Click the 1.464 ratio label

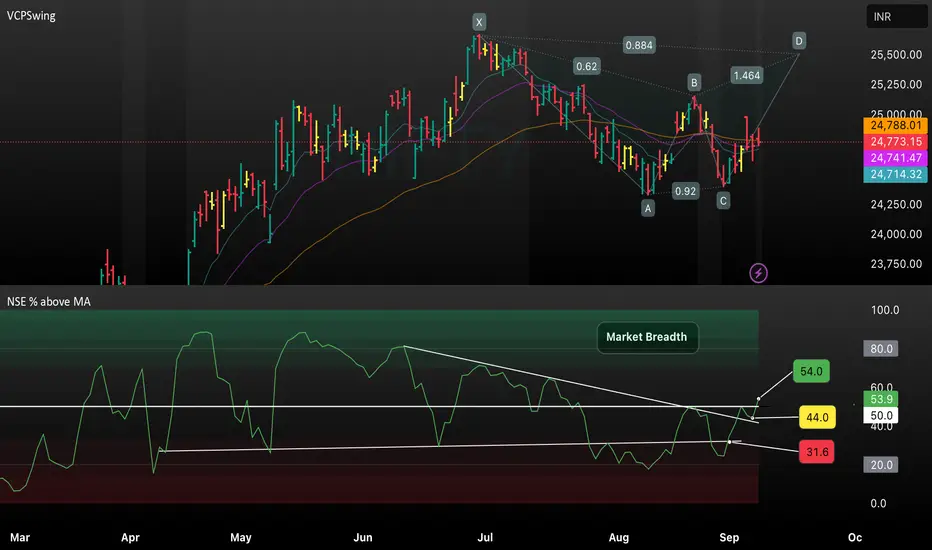click(x=747, y=76)
